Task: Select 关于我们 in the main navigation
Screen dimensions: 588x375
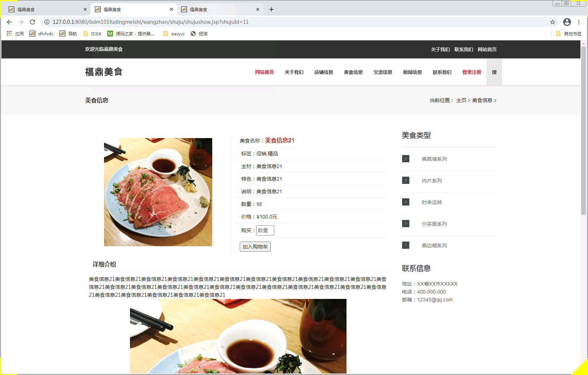Action: (x=294, y=72)
